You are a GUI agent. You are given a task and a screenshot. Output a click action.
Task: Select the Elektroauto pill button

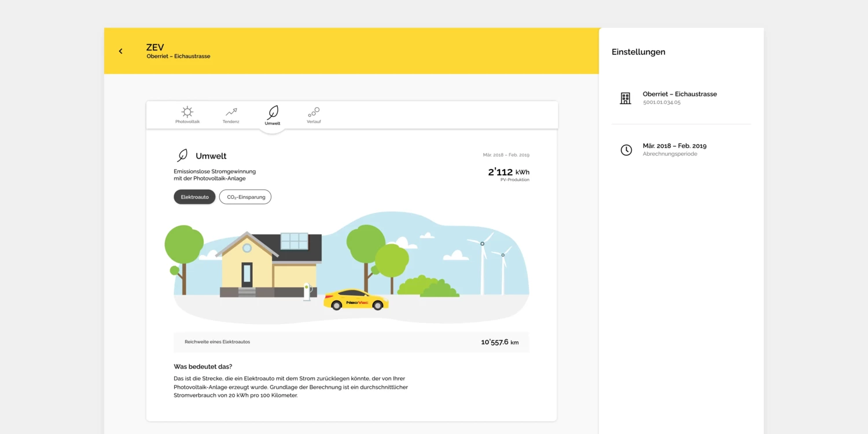[x=194, y=197]
